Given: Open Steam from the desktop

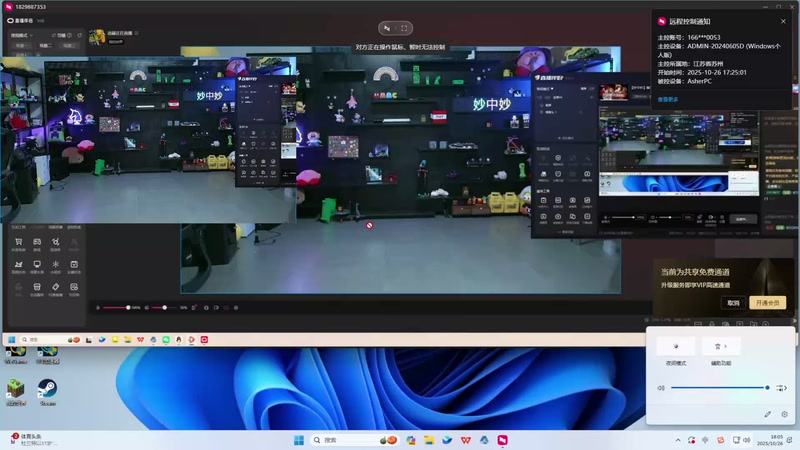Looking at the screenshot, I should [x=47, y=392].
